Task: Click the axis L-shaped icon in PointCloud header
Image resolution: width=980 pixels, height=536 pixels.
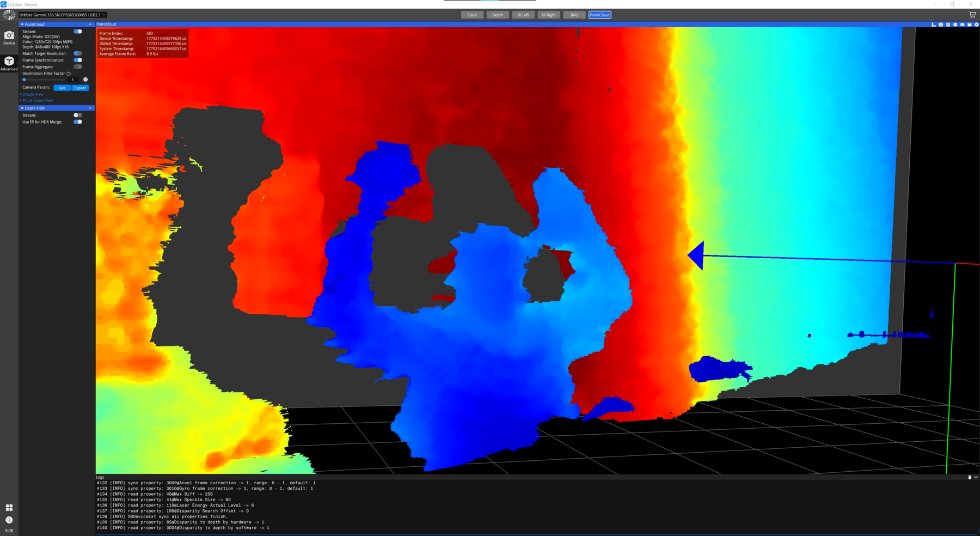Action: [934, 25]
